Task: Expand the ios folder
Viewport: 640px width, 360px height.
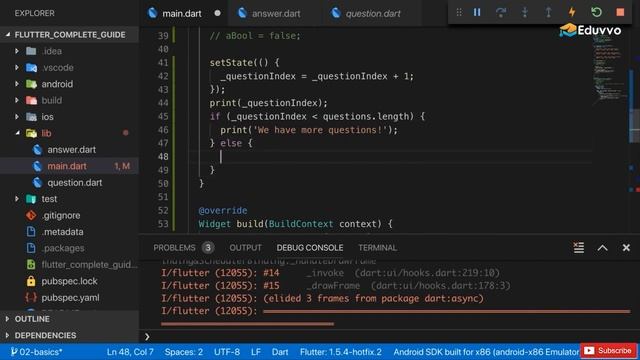Action: point(17,117)
